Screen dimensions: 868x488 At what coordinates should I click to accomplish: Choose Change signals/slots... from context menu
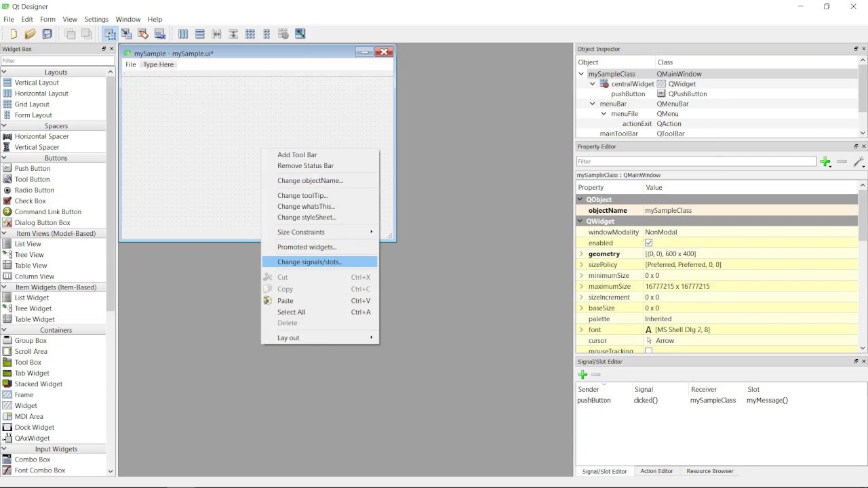(319, 262)
